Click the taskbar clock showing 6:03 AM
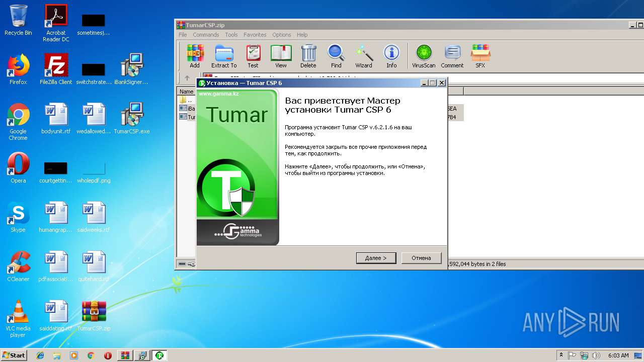644x362 pixels. coord(618,355)
